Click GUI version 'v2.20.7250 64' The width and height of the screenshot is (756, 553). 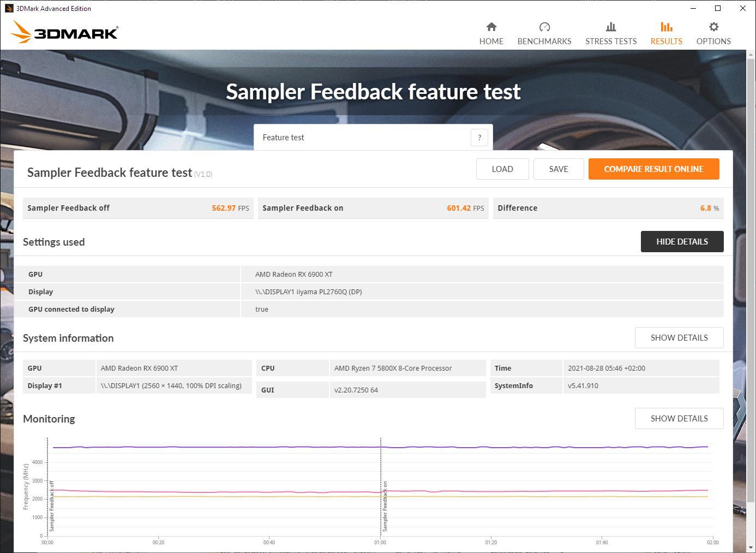pyautogui.click(x=356, y=390)
